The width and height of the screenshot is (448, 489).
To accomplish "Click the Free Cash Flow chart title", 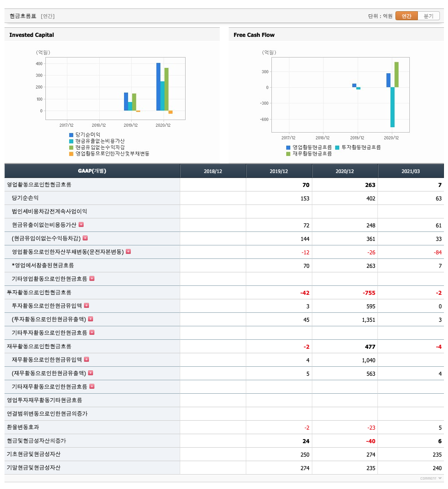I will click(x=254, y=35).
